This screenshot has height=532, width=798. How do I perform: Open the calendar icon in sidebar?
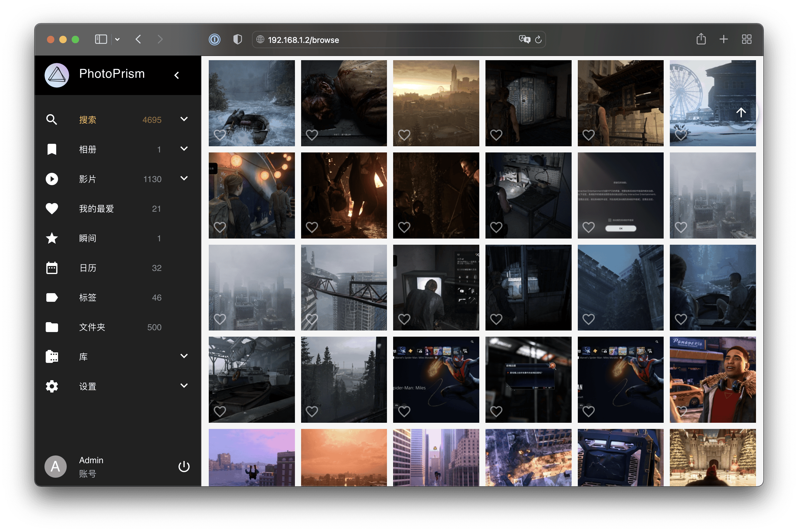pos(52,268)
